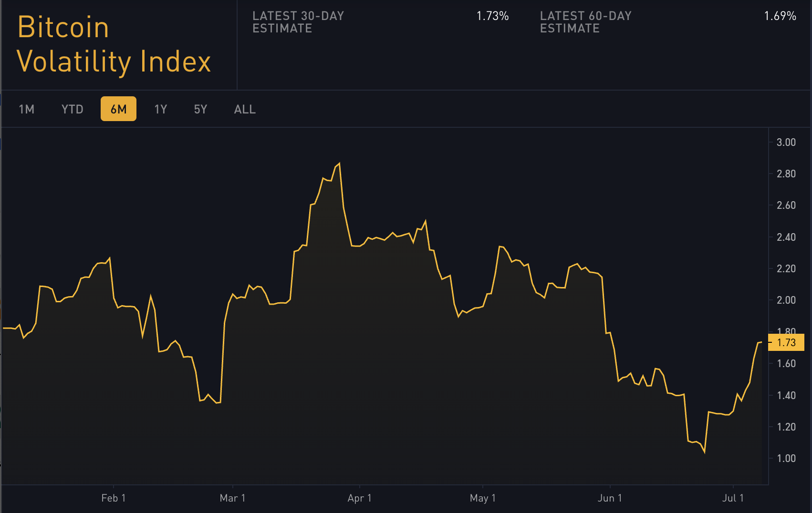Select the 1M time range

click(x=27, y=109)
